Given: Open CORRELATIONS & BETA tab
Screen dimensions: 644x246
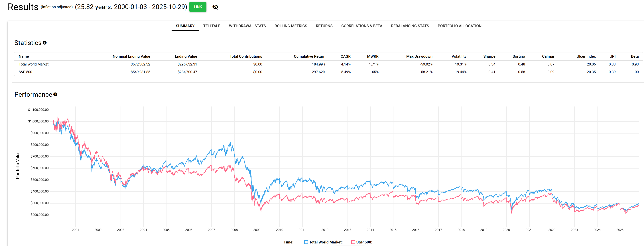Looking at the screenshot, I should [x=361, y=26].
